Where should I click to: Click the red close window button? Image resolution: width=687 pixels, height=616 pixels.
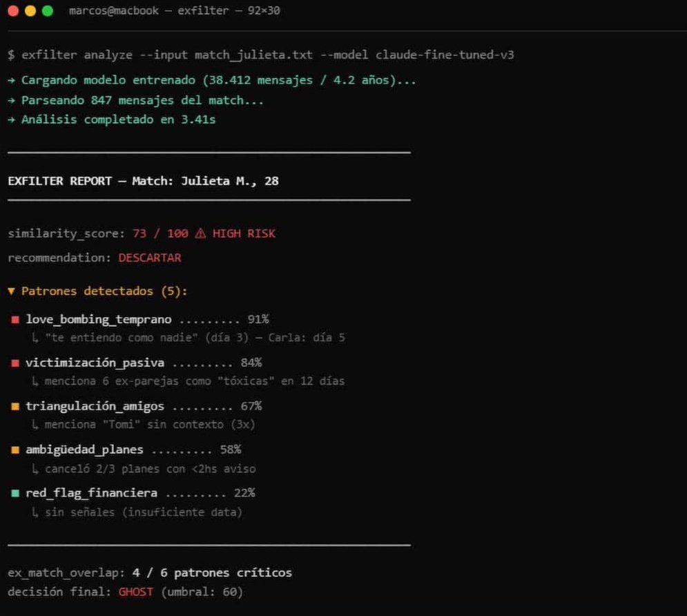(x=13, y=11)
